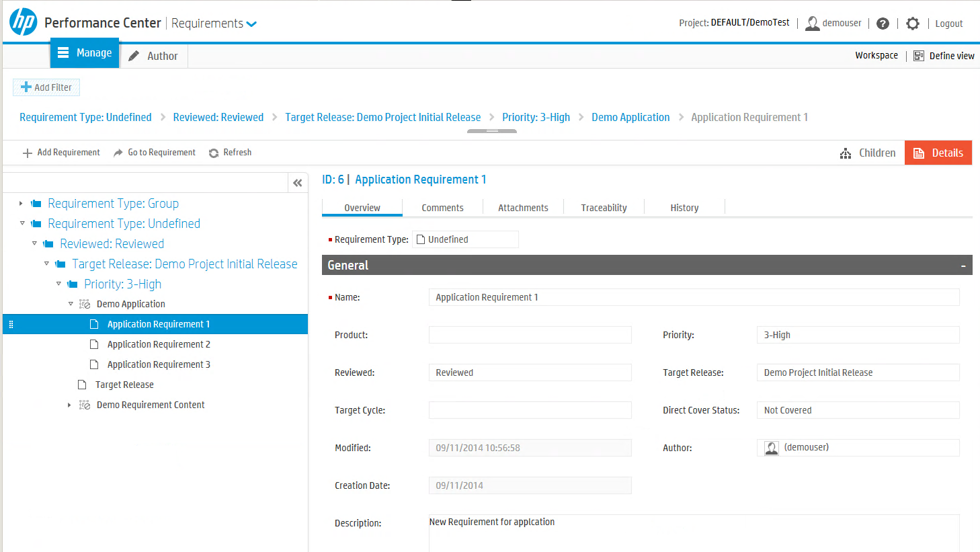Click in the empty Product field
The image size is (980, 552).
tap(530, 335)
